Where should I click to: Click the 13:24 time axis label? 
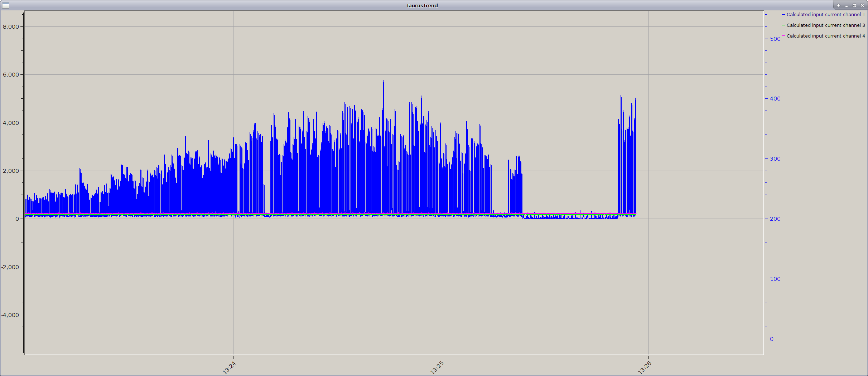229,367
